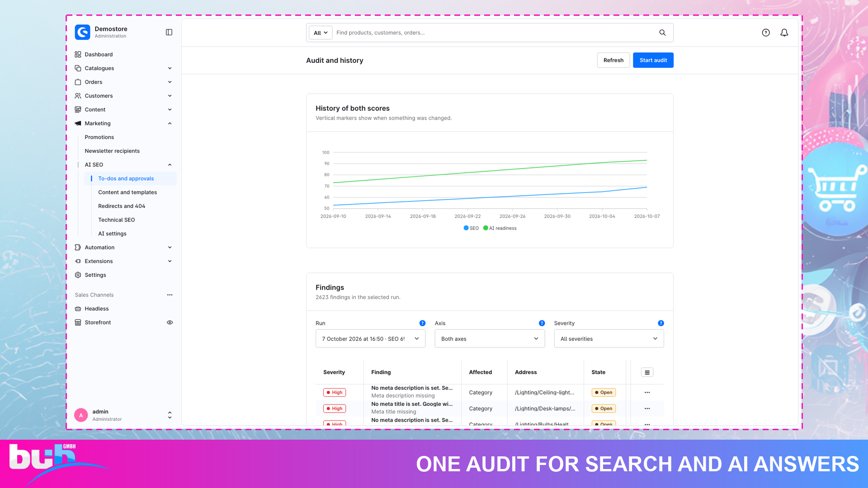Viewport: 868px width, 488px height.
Task: Click the High badge of meta title row
Action: click(x=335, y=408)
